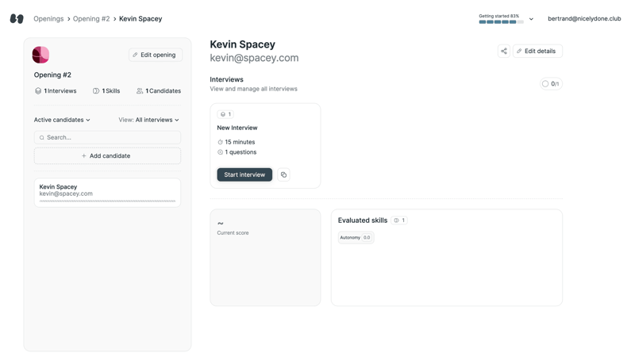Click the Evaluated skills heading
This screenshot has width=635, height=364.
click(363, 220)
